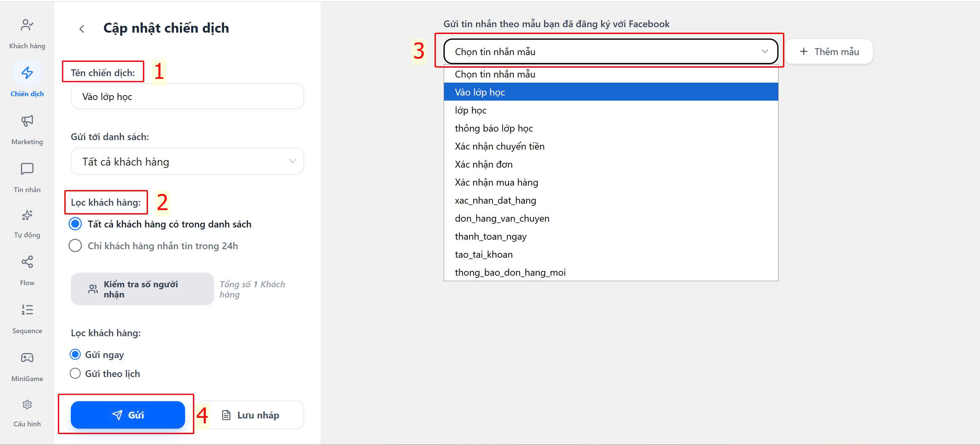The width and height of the screenshot is (980, 445).
Task: Pick the thanh_toan_ngay template option
Action: (x=490, y=236)
